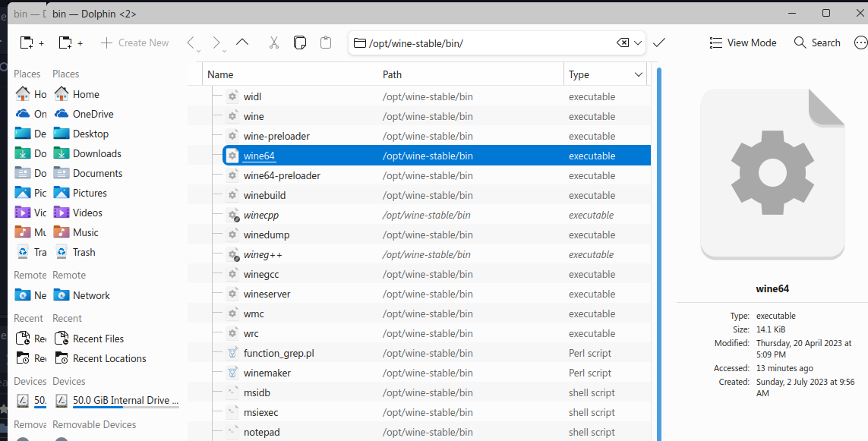Go up to the parent folder
Image resolution: width=868 pixels, height=441 pixels.
(x=242, y=43)
